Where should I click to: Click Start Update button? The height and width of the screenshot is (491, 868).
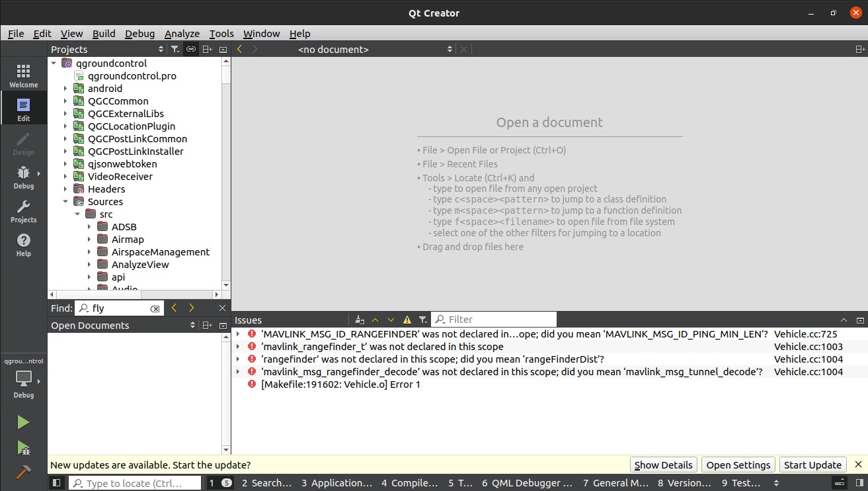(813, 465)
